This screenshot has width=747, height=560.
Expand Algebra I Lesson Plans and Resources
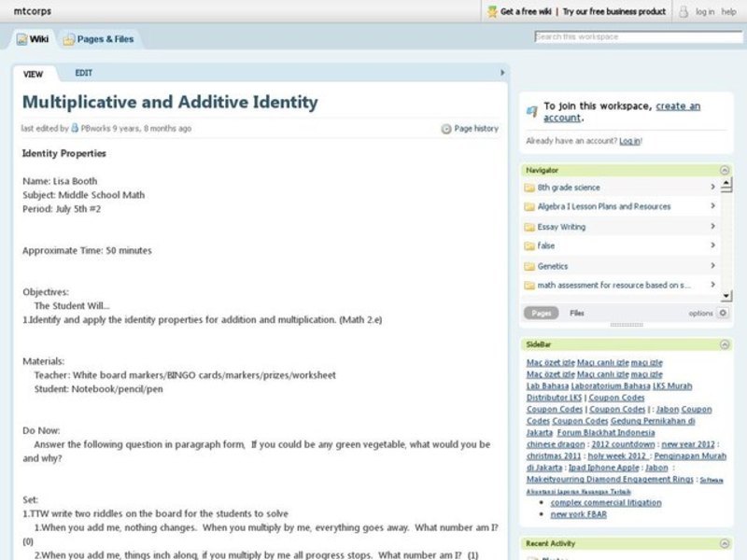point(712,206)
